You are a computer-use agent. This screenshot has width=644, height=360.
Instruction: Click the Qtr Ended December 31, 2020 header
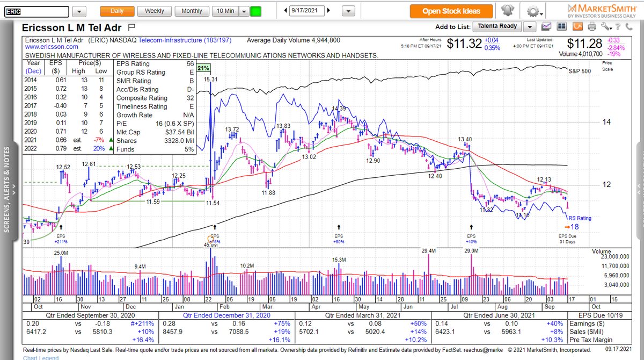(228, 315)
